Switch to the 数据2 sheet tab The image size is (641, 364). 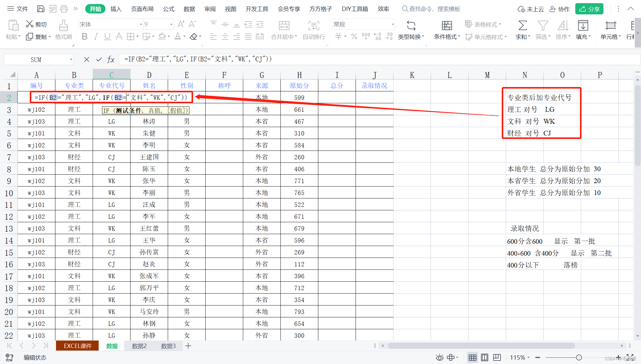point(139,346)
